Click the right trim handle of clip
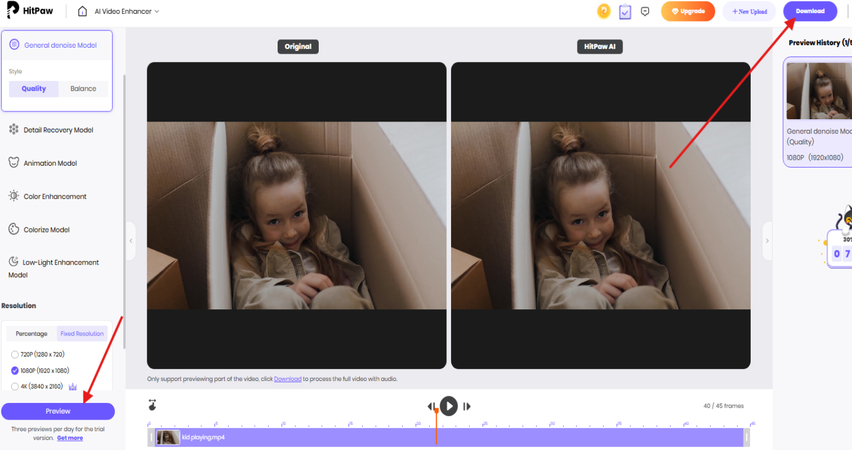 (747, 438)
